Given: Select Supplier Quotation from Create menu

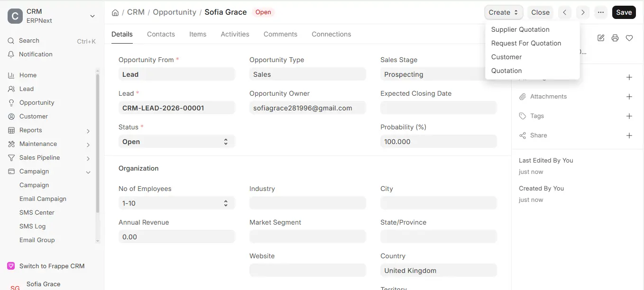Looking at the screenshot, I should click(x=520, y=29).
